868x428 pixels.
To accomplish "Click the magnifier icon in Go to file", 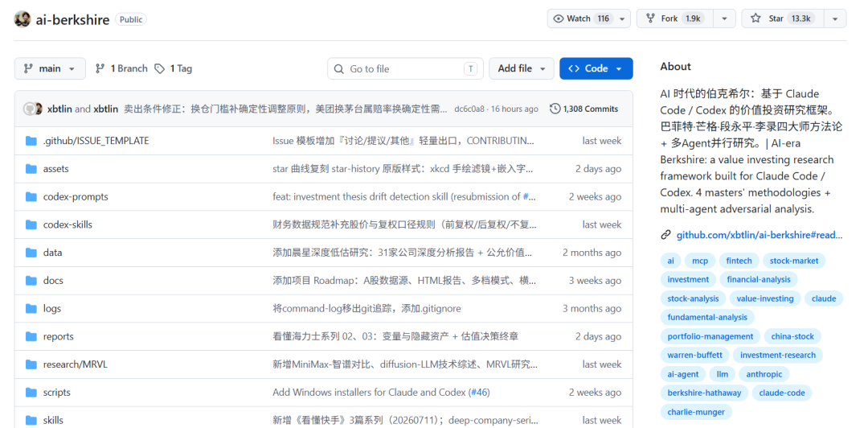I will click(x=339, y=69).
